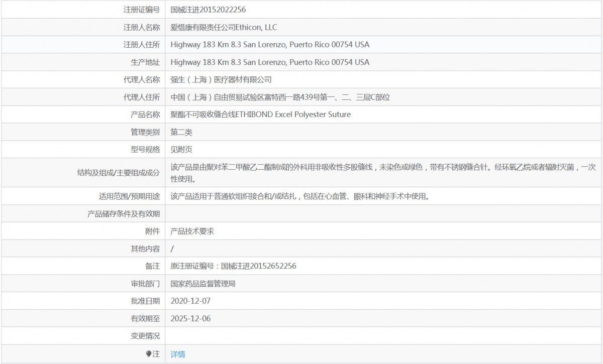
Task: Select expiry date 2025-12-06
Action: tap(190, 318)
